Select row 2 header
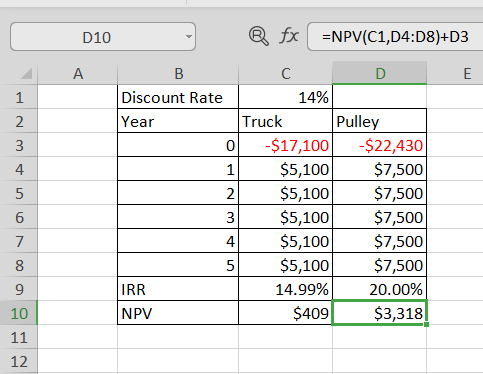Image resolution: width=483 pixels, height=374 pixels. coord(19,121)
